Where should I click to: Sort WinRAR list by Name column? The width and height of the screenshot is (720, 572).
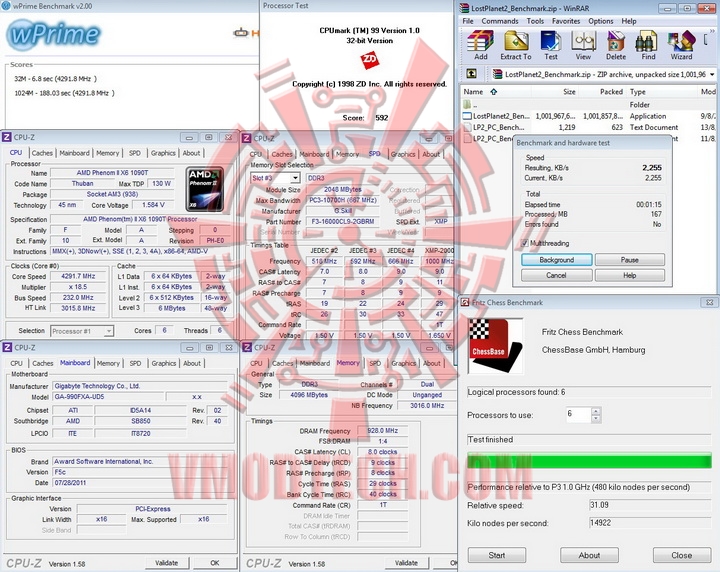[x=473, y=92]
